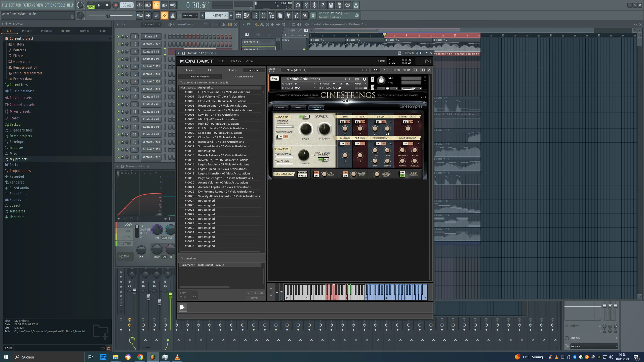
Task: Open the Piano roll view icon
Action: point(247,16)
